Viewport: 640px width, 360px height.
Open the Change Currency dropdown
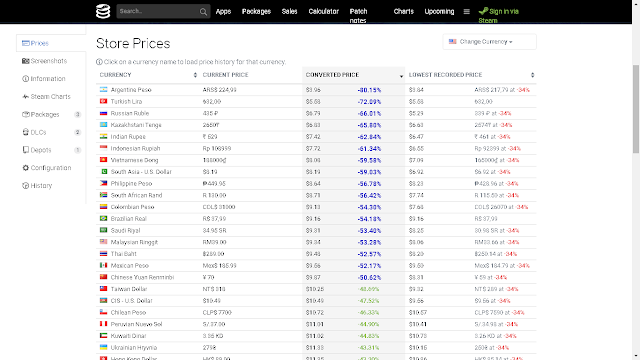[x=489, y=42]
